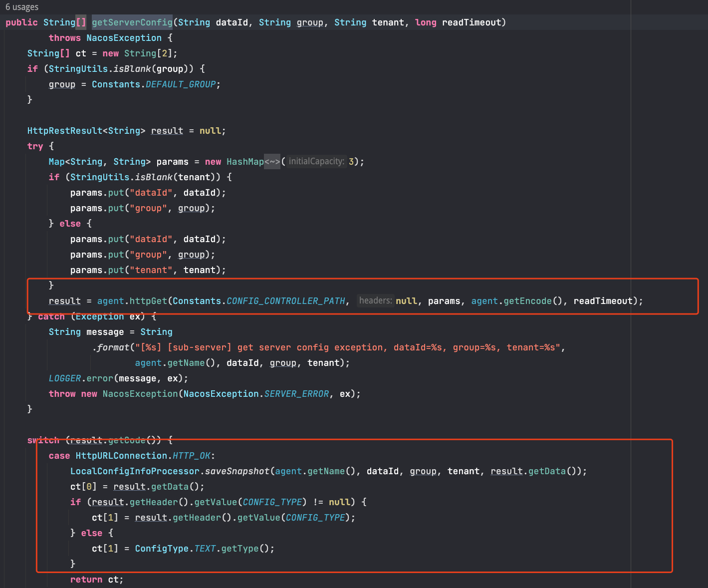Click the DEFAULT_GROUP constant
Viewport: 708px width, 588px height.
pyautogui.click(x=181, y=84)
